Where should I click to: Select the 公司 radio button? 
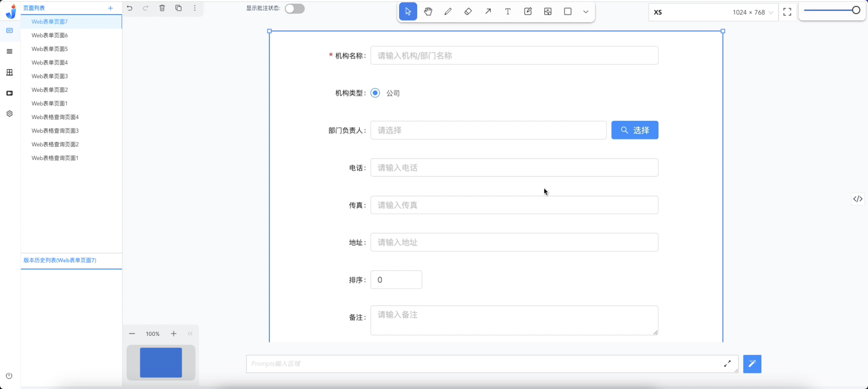pyautogui.click(x=375, y=93)
